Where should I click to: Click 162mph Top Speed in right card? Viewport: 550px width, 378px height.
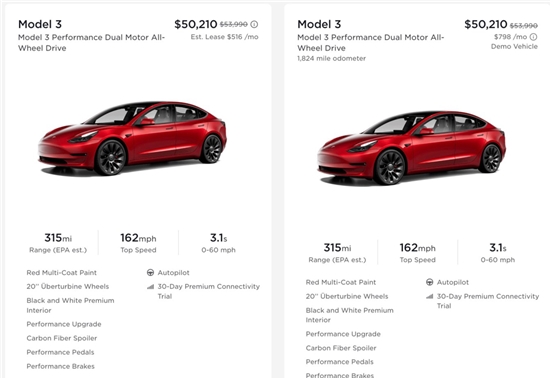point(417,252)
